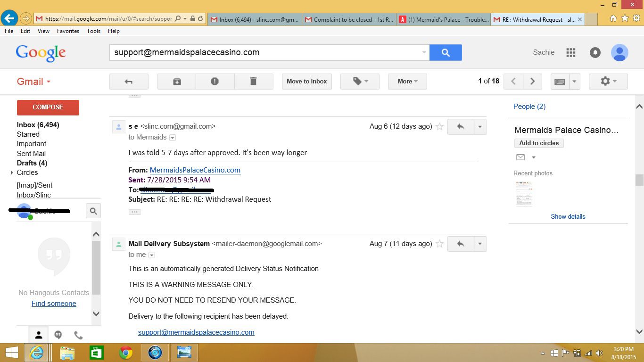The height and width of the screenshot is (362, 644).
Task: Open the People (2) panel link
Action: coord(529,107)
